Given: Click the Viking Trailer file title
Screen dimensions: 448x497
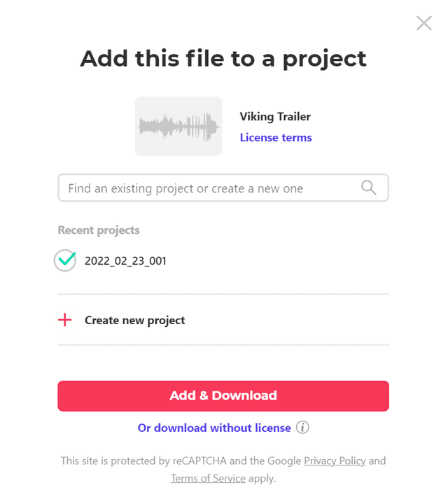Looking at the screenshot, I should (275, 117).
